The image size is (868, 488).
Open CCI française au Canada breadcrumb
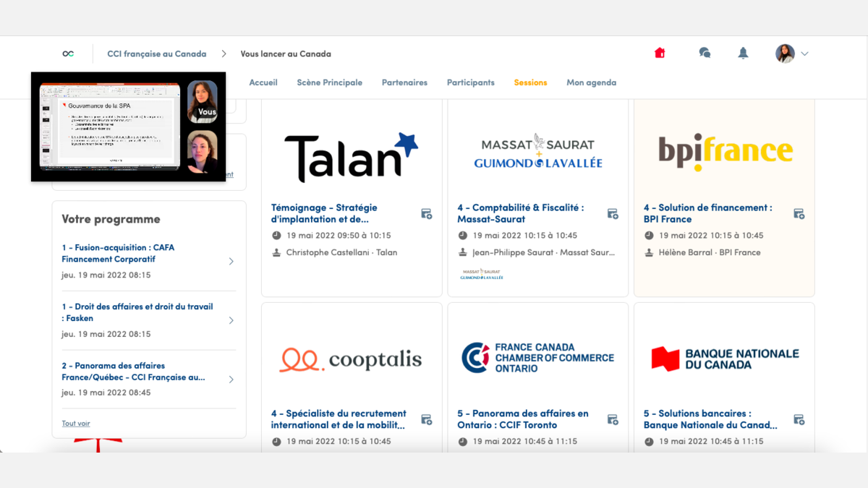tap(156, 53)
